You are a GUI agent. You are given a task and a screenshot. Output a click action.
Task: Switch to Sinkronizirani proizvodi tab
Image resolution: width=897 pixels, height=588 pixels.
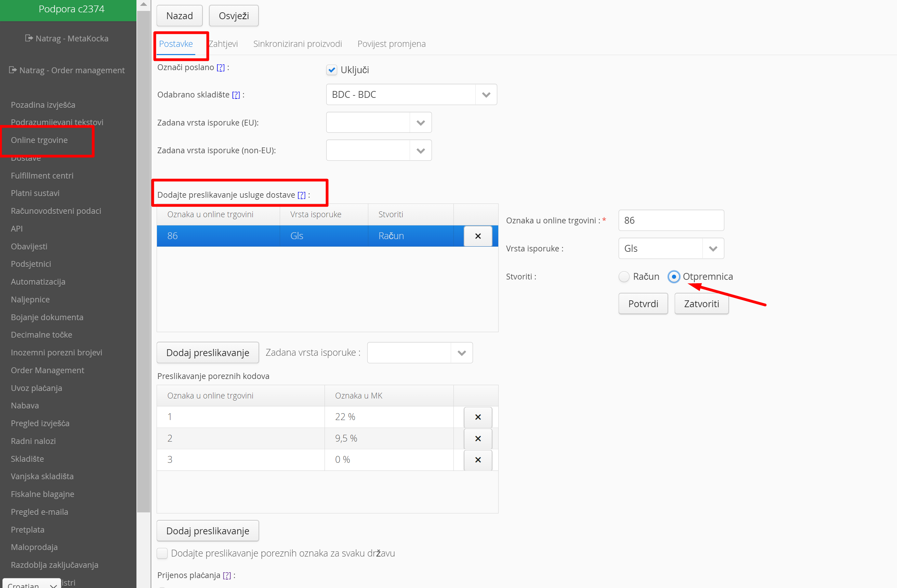click(298, 44)
